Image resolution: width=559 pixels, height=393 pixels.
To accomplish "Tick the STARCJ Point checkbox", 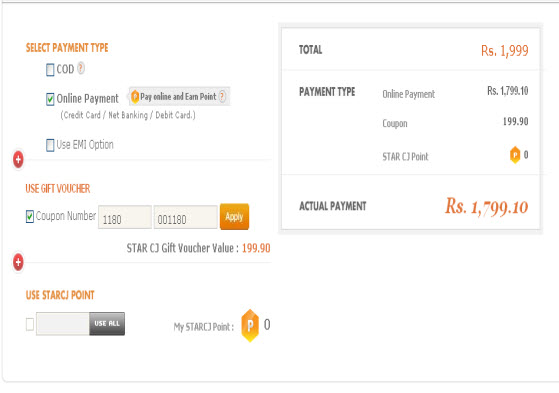I will click(x=30, y=324).
